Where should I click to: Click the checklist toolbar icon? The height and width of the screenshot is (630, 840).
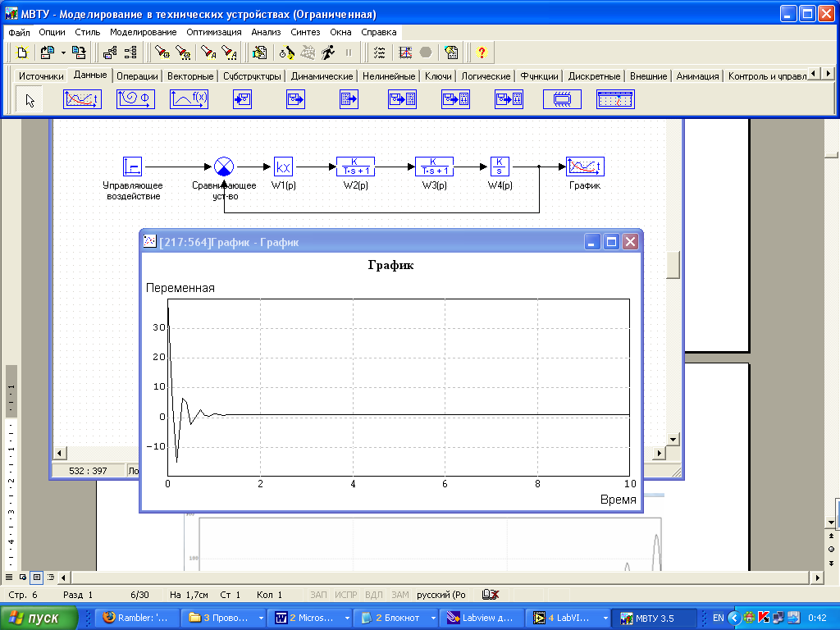coord(379,52)
